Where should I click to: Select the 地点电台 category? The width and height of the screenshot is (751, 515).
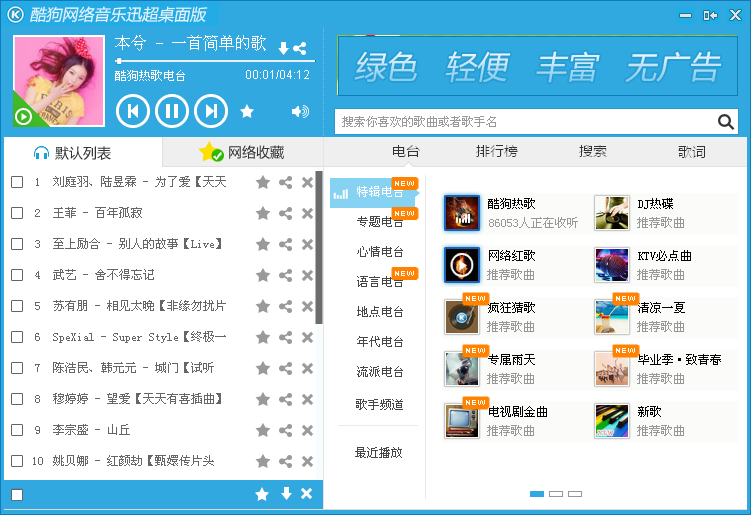(380, 312)
